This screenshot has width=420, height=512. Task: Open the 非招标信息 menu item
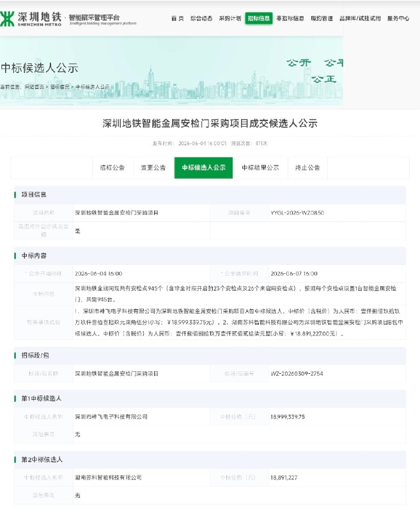point(290,19)
